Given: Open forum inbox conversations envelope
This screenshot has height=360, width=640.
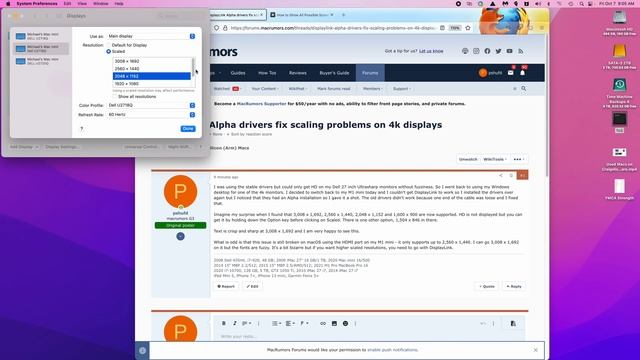Looking at the screenshot, I should coord(511,73).
